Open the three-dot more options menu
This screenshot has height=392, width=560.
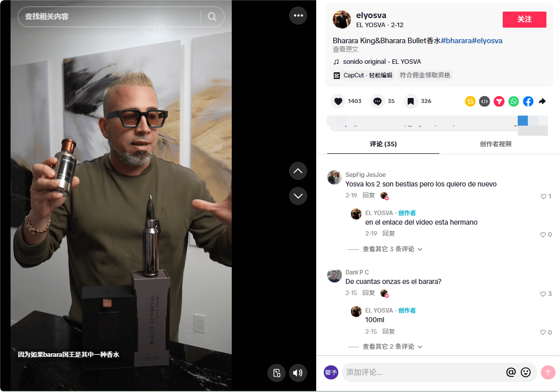pos(298,16)
